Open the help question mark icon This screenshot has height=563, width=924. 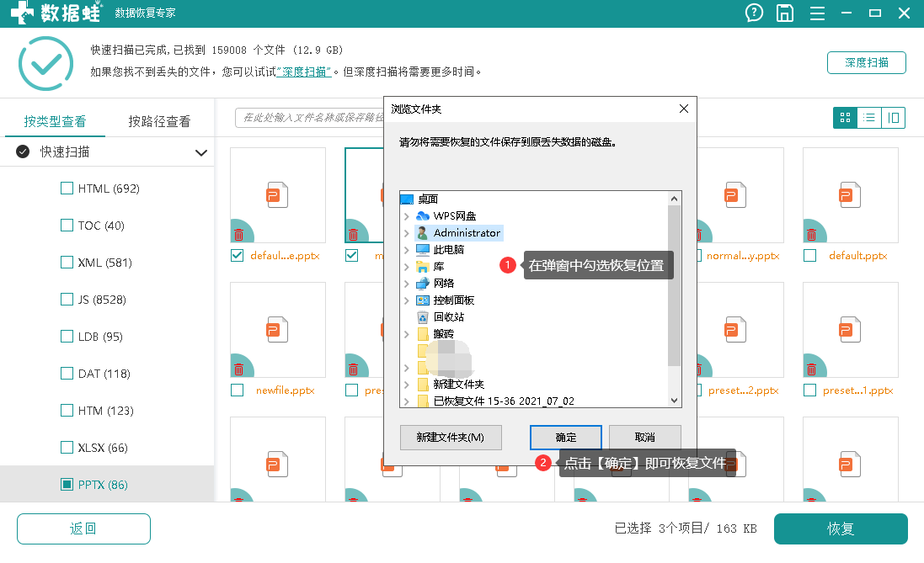(x=754, y=13)
